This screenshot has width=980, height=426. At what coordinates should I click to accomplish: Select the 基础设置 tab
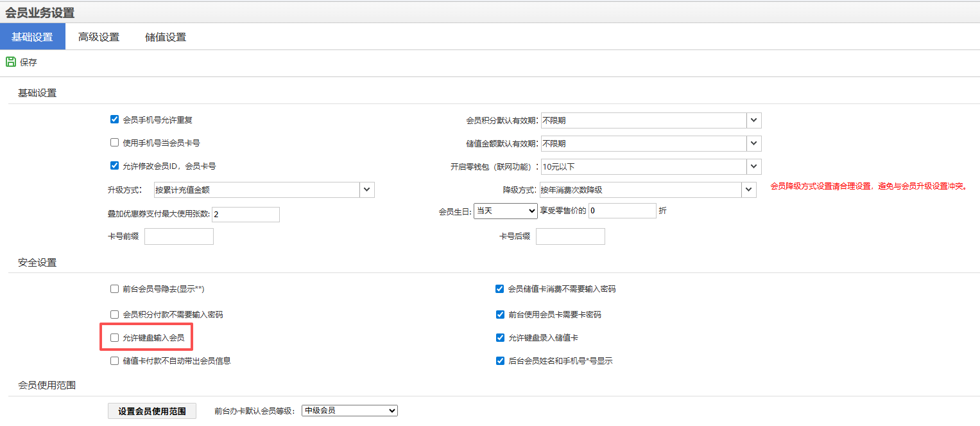pyautogui.click(x=32, y=37)
